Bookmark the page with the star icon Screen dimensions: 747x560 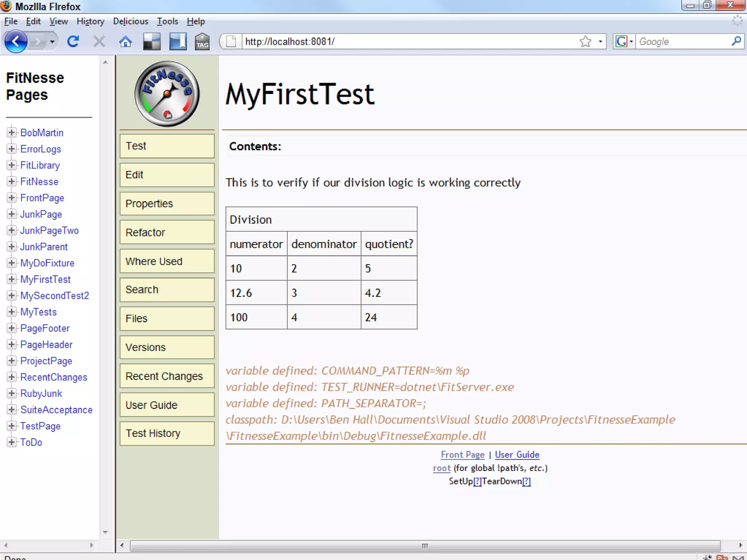(x=585, y=42)
